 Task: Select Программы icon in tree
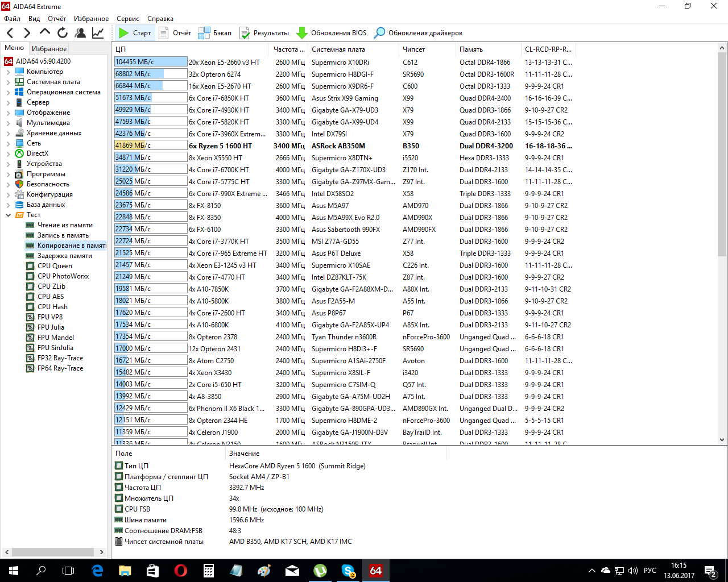(19, 174)
